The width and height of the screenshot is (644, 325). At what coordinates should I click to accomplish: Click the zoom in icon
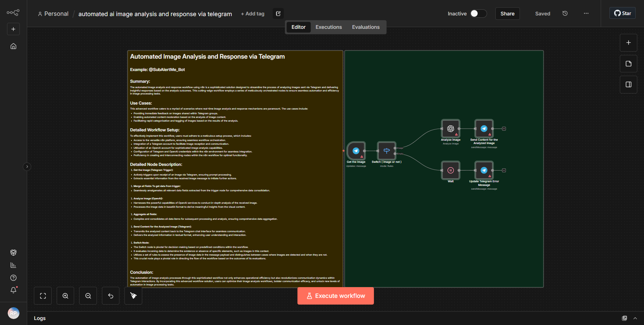tap(65, 296)
